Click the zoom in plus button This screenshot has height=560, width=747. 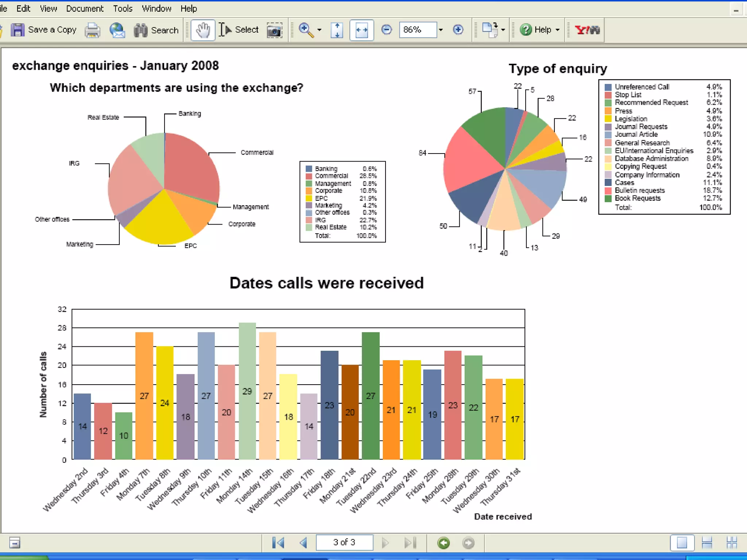[458, 30]
